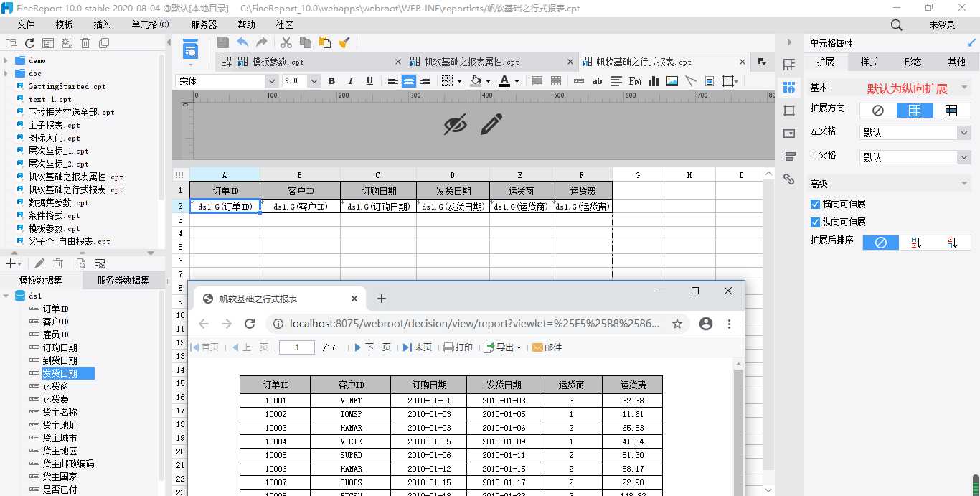980x496 pixels.
Task: Click the Save template icon
Action: tap(223, 42)
